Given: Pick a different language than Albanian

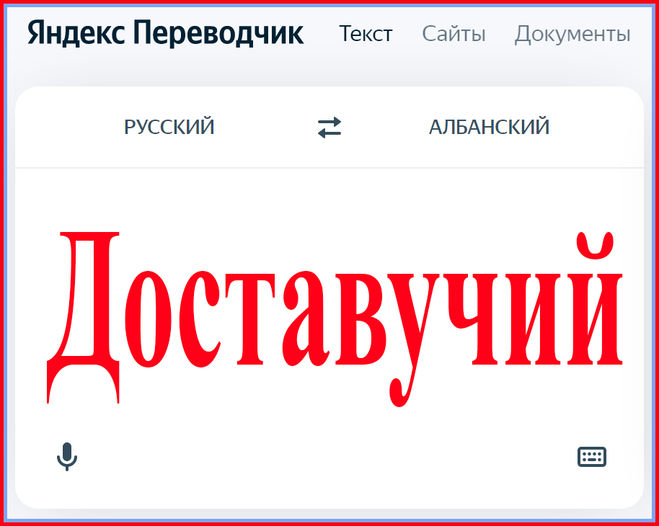Looking at the screenshot, I should coord(489,127).
